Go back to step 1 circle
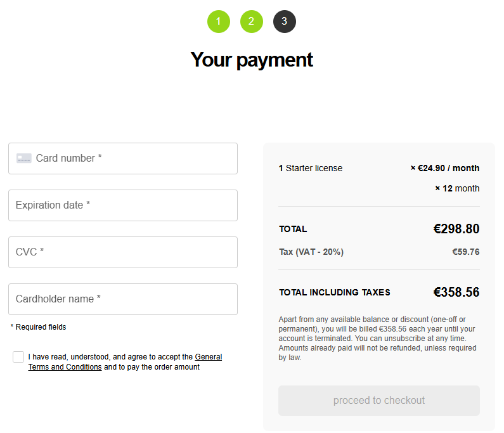 [219, 22]
